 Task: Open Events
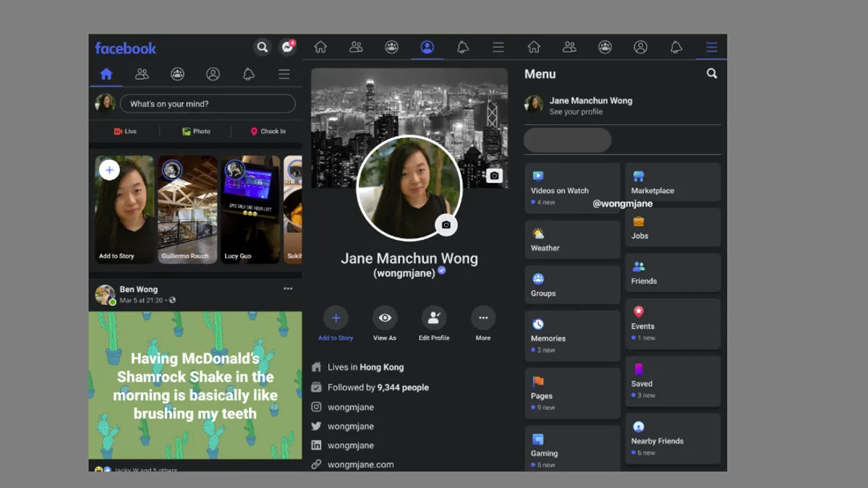(x=673, y=324)
